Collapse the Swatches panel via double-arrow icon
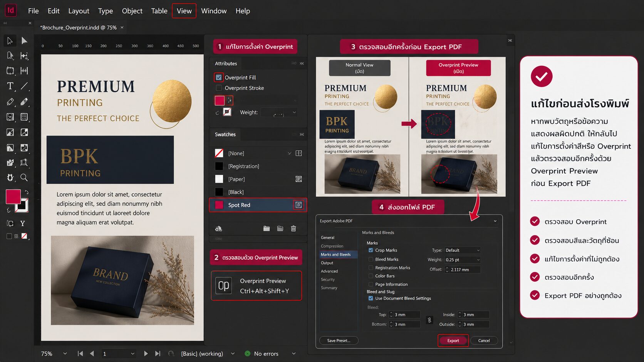The height and width of the screenshot is (362, 644). coord(302,134)
